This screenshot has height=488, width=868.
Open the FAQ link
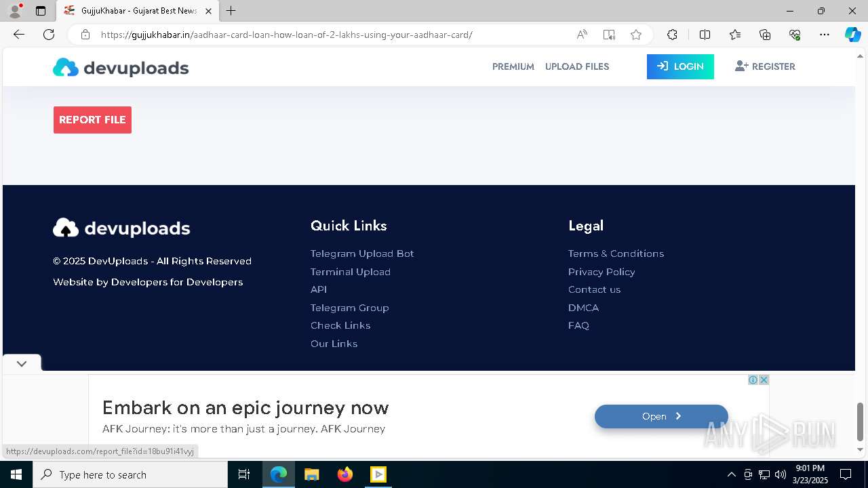(x=578, y=325)
